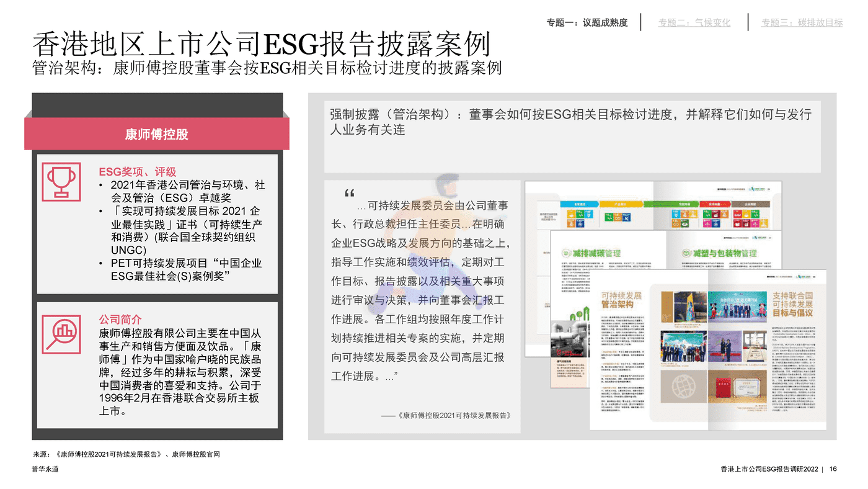
Task: Open the 专题三:碳排放目标 link
Action: tap(802, 23)
